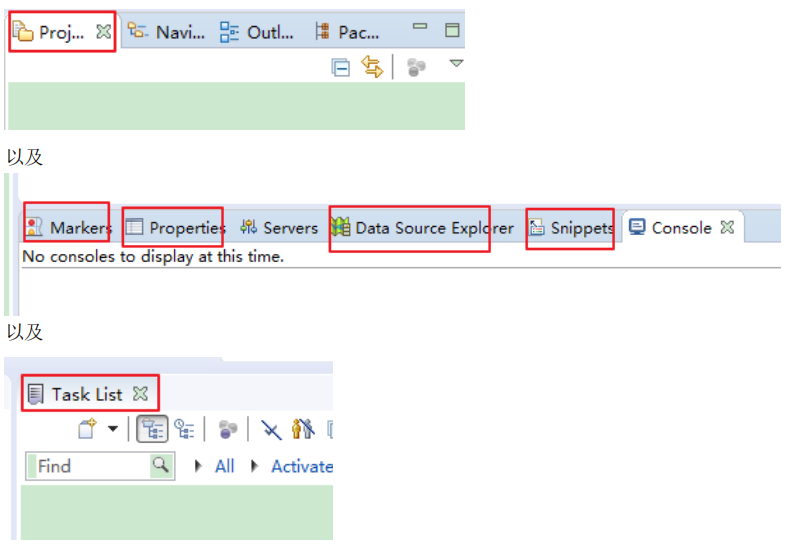The image size is (789, 549).
Task: Expand the arrow before Activate
Action: [255, 466]
